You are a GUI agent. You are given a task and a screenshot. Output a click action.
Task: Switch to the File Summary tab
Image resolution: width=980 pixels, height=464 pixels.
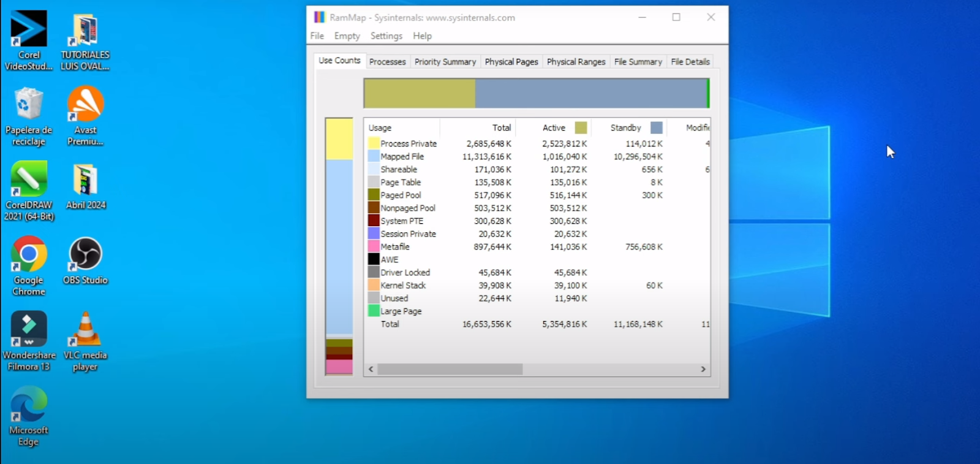pyautogui.click(x=638, y=62)
